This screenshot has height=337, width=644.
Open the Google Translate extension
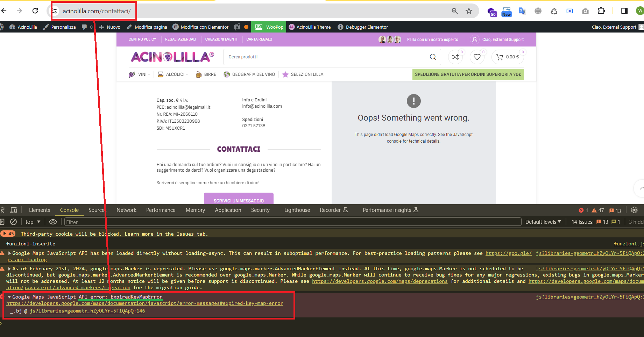click(x=522, y=11)
